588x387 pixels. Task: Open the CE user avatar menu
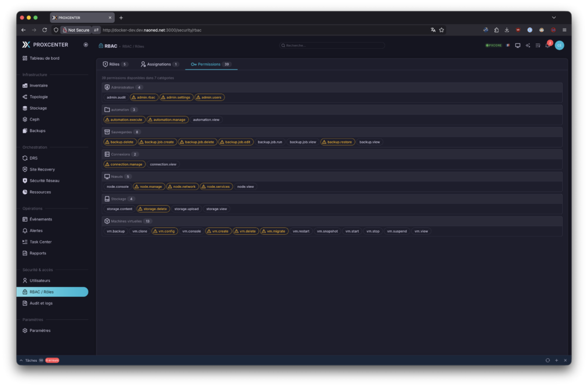559,45
